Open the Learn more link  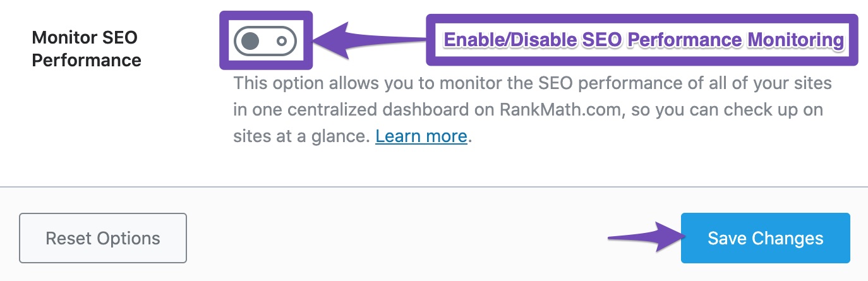421,136
